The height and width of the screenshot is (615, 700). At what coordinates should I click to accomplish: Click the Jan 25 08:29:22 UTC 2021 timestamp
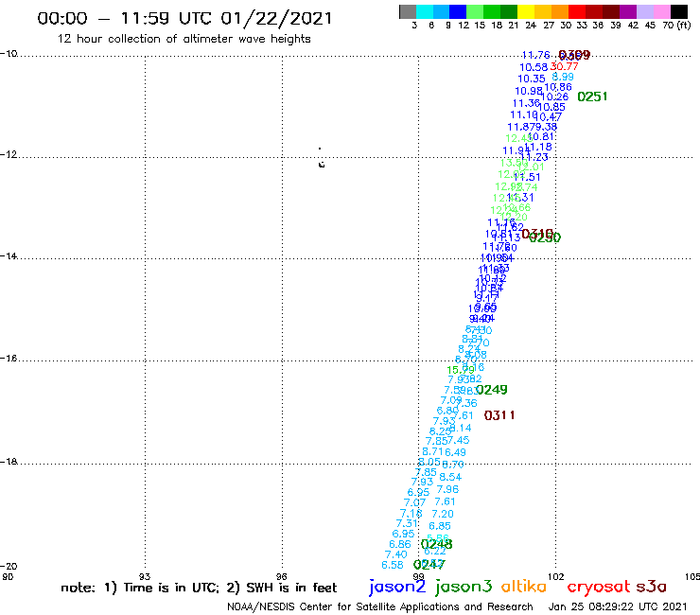(x=618, y=606)
